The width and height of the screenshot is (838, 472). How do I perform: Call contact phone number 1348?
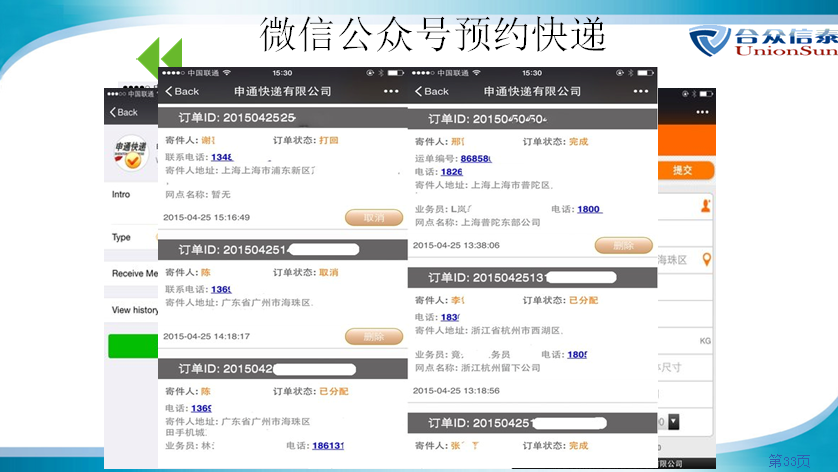[222, 157]
